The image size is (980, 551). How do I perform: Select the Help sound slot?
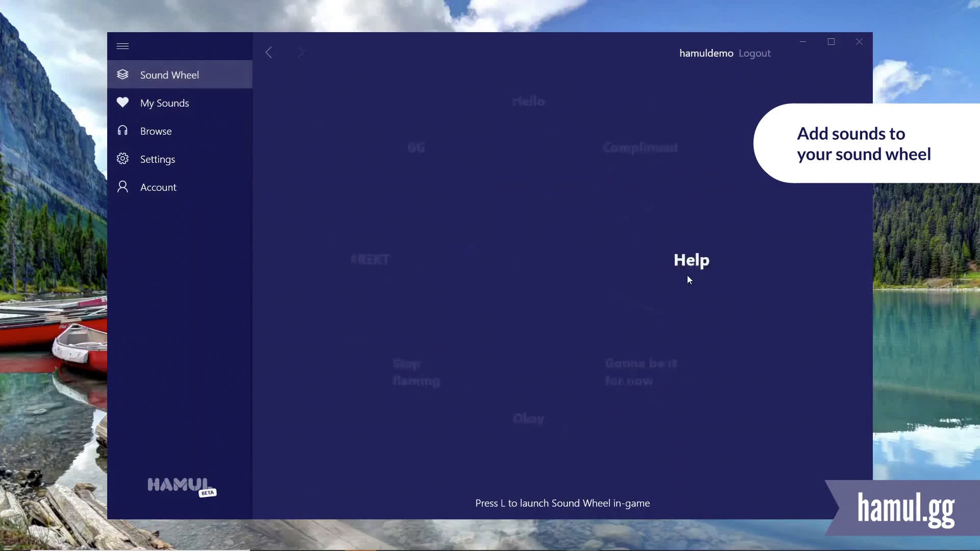click(x=691, y=260)
